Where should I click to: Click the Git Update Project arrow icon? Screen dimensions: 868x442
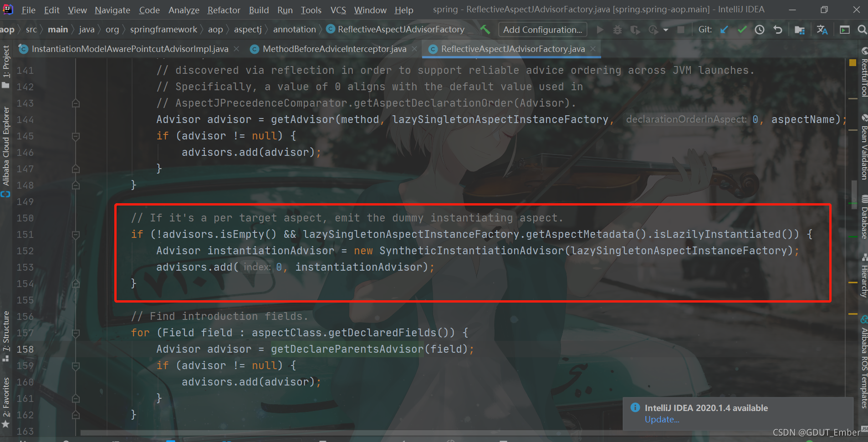(724, 30)
